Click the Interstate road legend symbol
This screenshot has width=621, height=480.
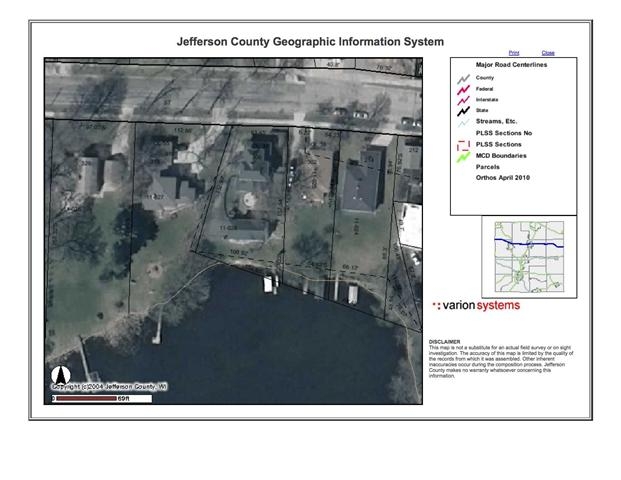tap(463, 101)
